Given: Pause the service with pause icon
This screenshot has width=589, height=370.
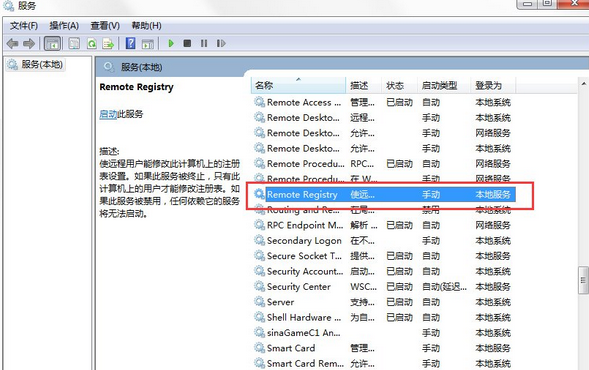Looking at the screenshot, I should coord(204,44).
